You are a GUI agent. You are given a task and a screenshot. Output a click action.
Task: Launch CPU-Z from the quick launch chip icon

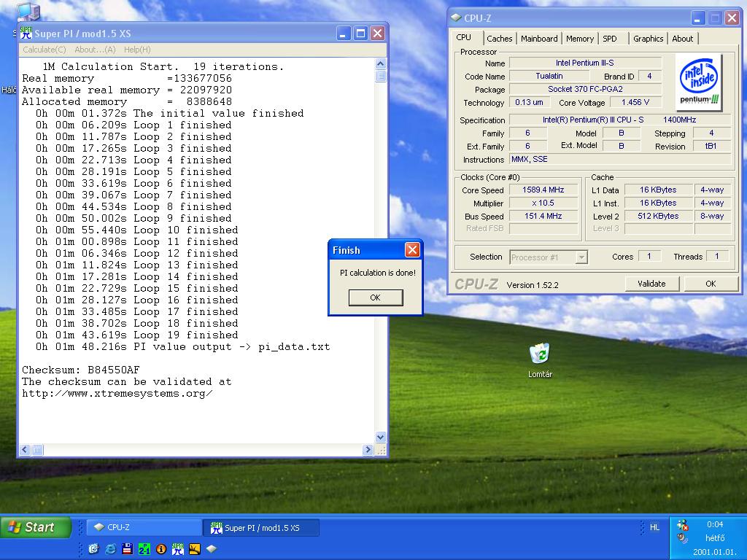pyautogui.click(x=212, y=549)
